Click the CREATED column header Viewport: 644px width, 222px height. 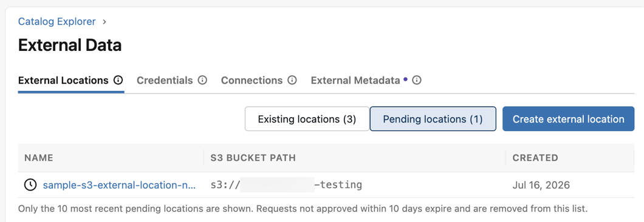535,158
